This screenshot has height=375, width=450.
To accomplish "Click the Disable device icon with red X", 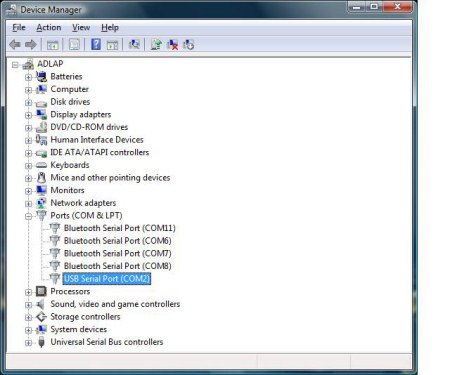I will (x=172, y=44).
